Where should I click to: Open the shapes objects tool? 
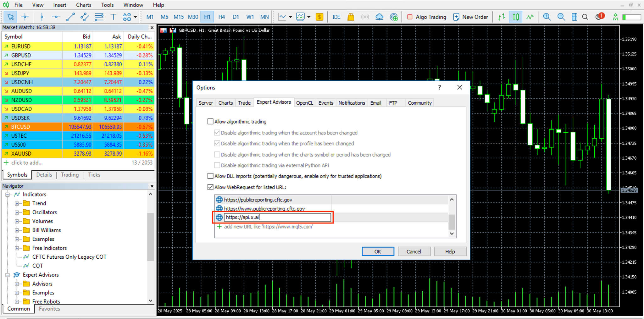coord(127,17)
